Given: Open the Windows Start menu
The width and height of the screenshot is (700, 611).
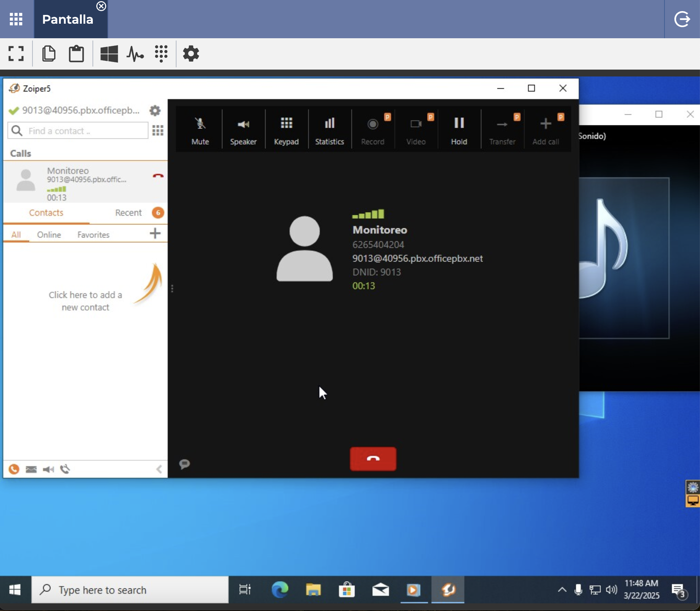Looking at the screenshot, I should (x=15, y=590).
